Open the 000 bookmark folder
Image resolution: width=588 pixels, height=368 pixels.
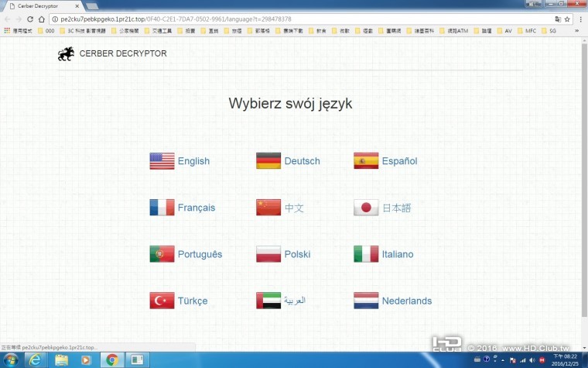click(x=46, y=31)
